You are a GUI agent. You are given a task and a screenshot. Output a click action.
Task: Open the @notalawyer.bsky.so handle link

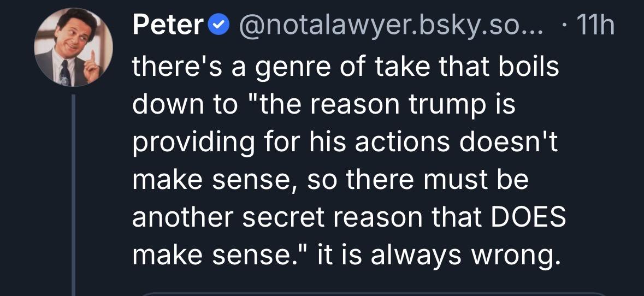[388, 27]
